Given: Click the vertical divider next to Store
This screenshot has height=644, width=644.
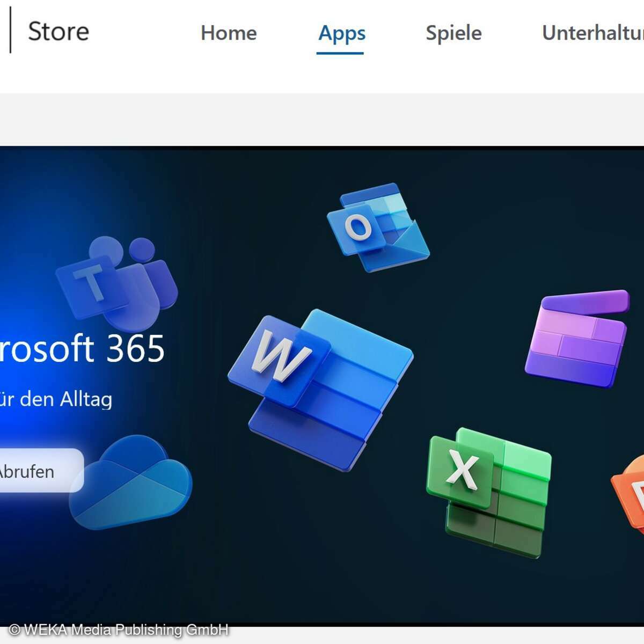Looking at the screenshot, I should click(x=9, y=31).
